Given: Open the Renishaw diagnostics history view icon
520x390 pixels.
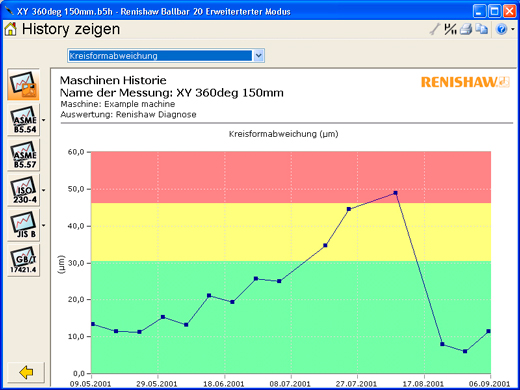Looking at the screenshot, I should (x=24, y=85).
